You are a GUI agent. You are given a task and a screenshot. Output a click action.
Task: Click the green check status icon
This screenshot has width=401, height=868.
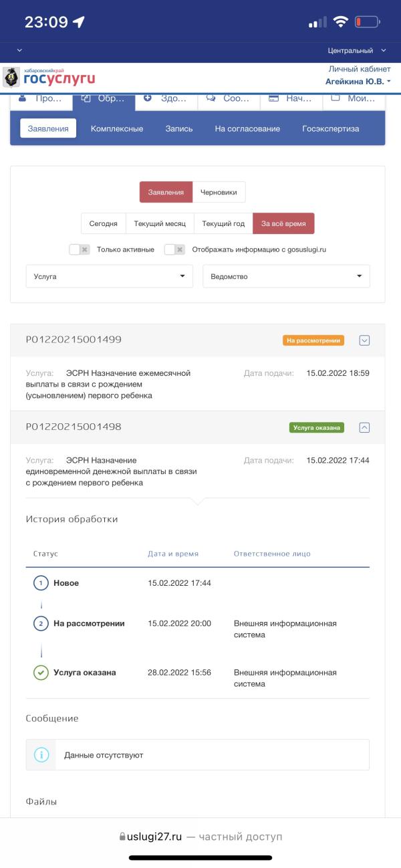tap(41, 673)
